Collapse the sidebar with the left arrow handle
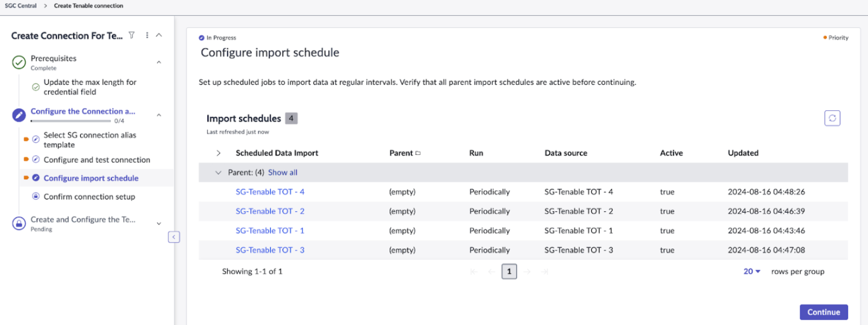The image size is (868, 325). (174, 237)
